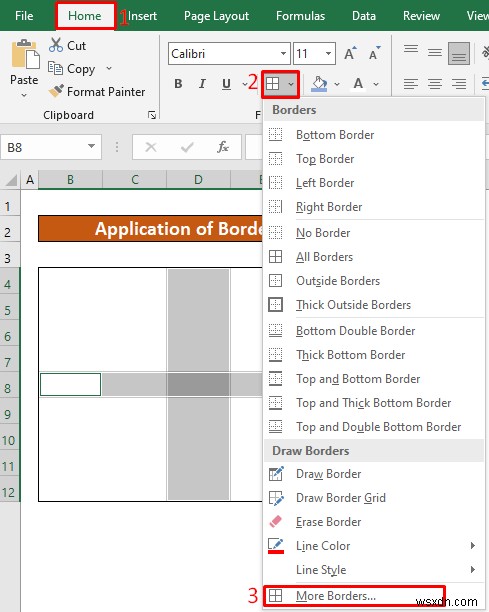
Task: Click the Paste clipboard icon
Action: (25, 55)
